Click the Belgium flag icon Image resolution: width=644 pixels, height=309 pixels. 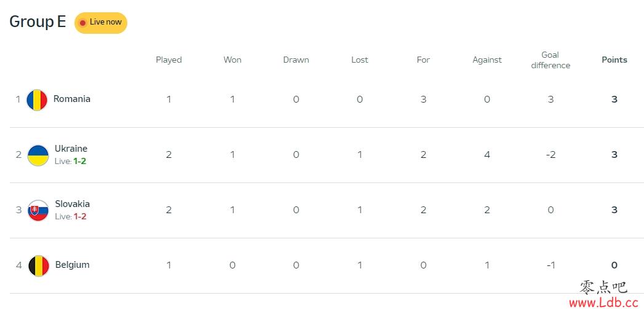[x=39, y=266]
